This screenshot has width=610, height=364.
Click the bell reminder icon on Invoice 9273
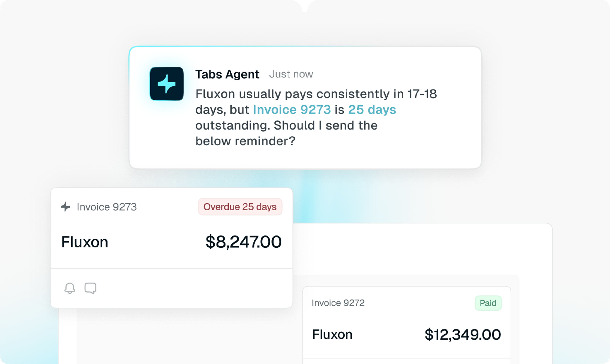pos(70,288)
